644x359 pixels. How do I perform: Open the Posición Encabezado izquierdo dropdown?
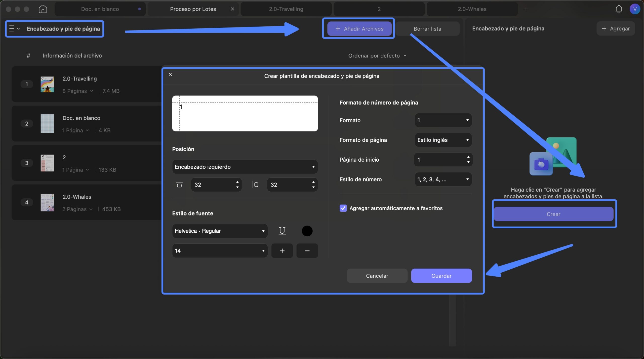point(245,167)
